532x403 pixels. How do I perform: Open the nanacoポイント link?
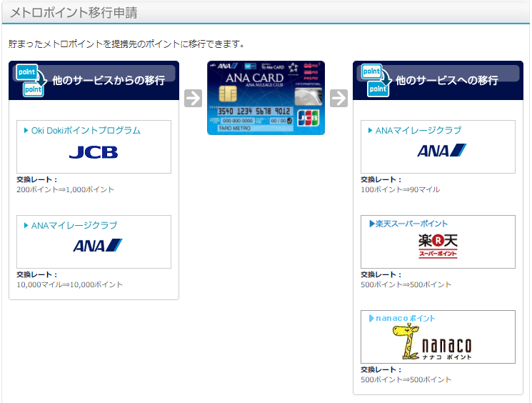pos(406,319)
